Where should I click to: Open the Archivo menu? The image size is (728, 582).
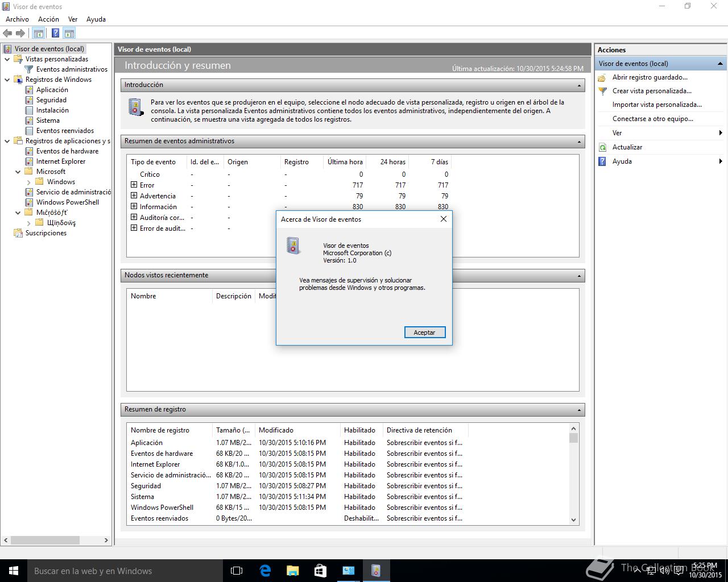pos(17,19)
